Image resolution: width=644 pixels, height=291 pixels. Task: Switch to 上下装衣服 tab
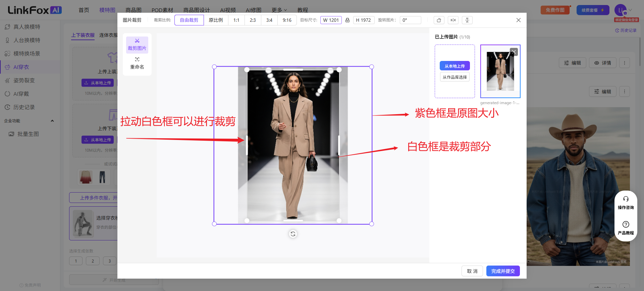pos(83,35)
